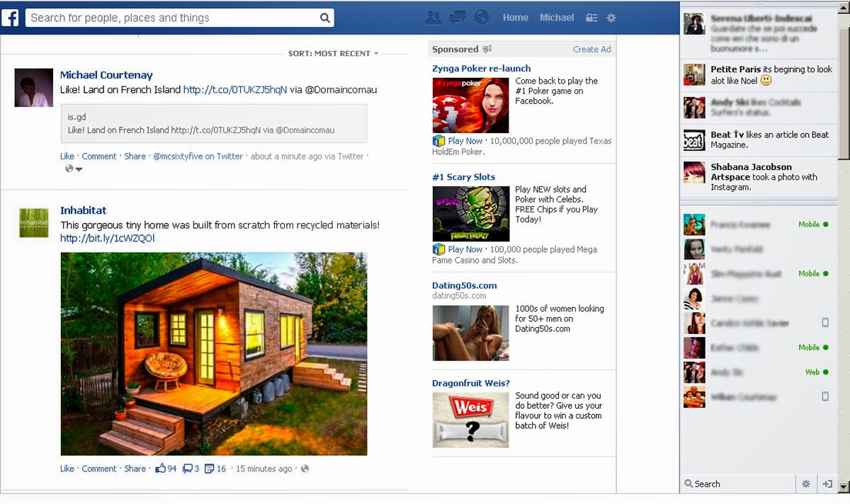Click the search magnifier icon in top bar
Image resolution: width=850 pixels, height=504 pixels.
pos(324,18)
